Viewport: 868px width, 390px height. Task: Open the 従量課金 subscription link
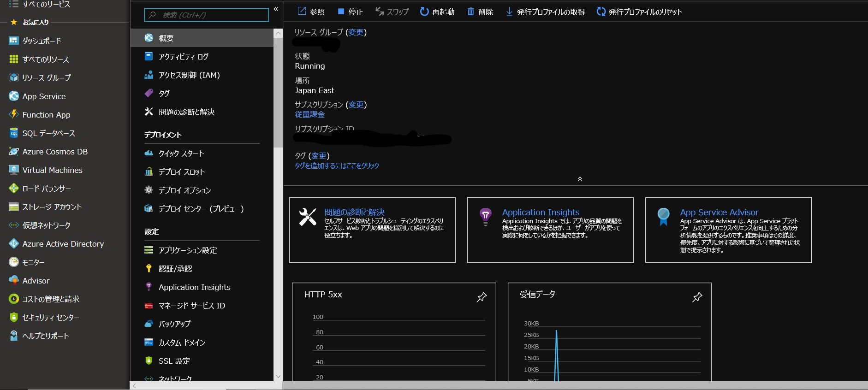click(310, 114)
